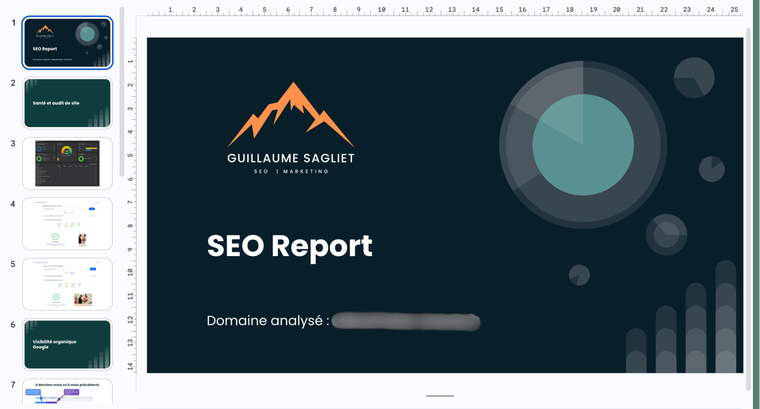Click the editor vertical scrollbar at right
Screen dimensions: 760x409
click(749, 208)
